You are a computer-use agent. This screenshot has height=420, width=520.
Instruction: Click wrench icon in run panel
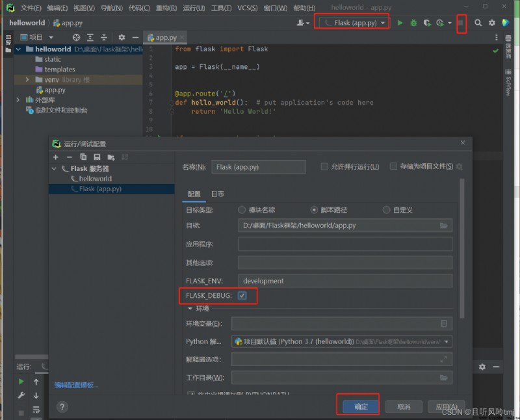point(21,395)
